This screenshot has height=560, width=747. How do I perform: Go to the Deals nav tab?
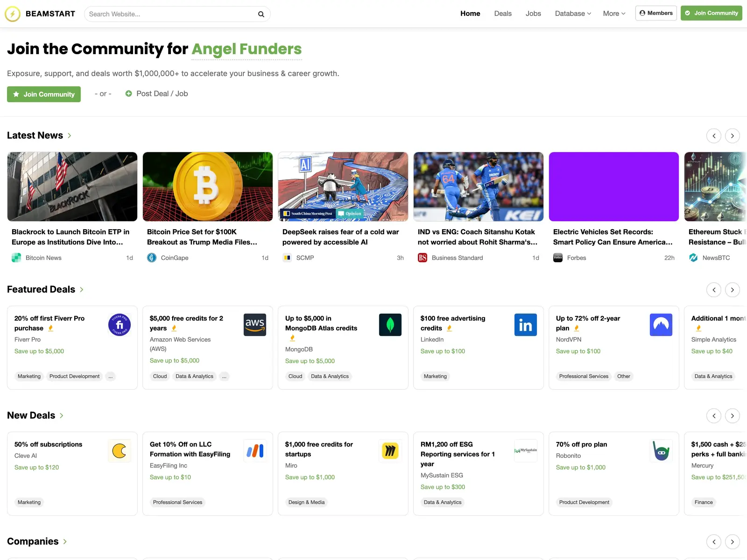click(503, 14)
